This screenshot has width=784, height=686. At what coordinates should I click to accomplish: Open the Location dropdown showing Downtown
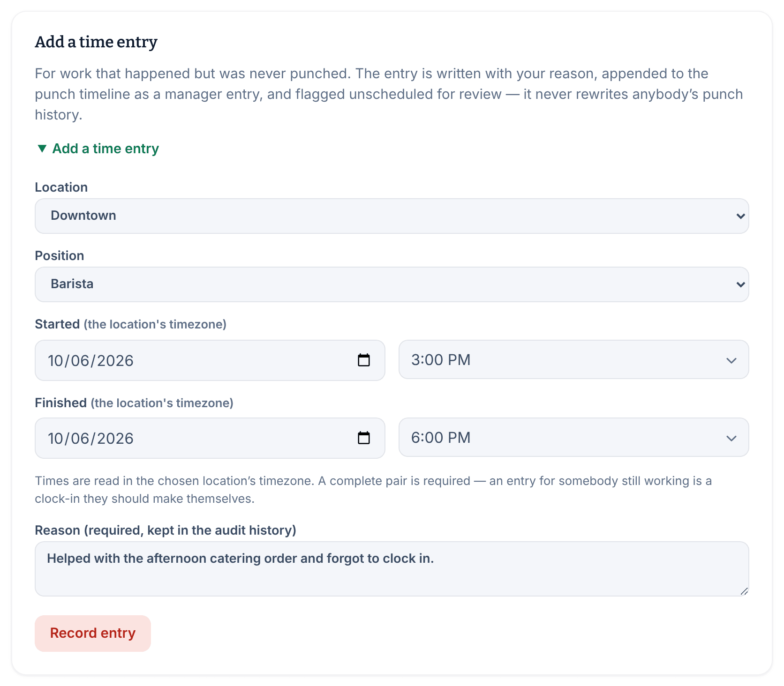(x=392, y=216)
